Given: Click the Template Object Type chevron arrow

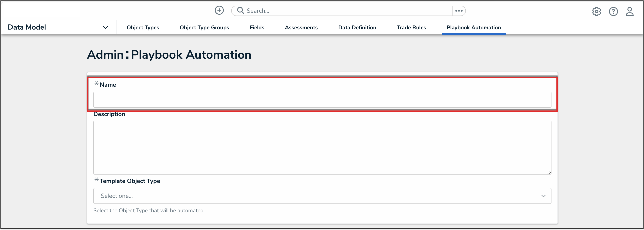Looking at the screenshot, I should pos(543,196).
